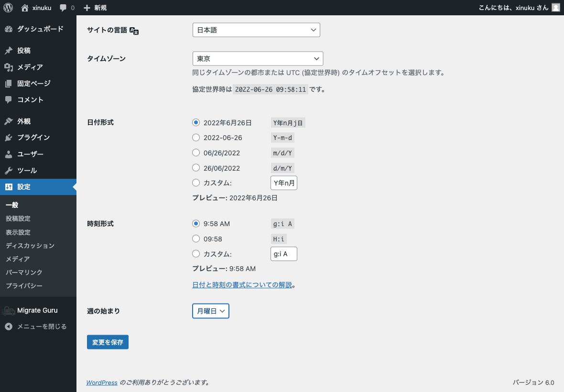Click inside the custom time format input field
The image size is (564, 392).
click(x=283, y=254)
